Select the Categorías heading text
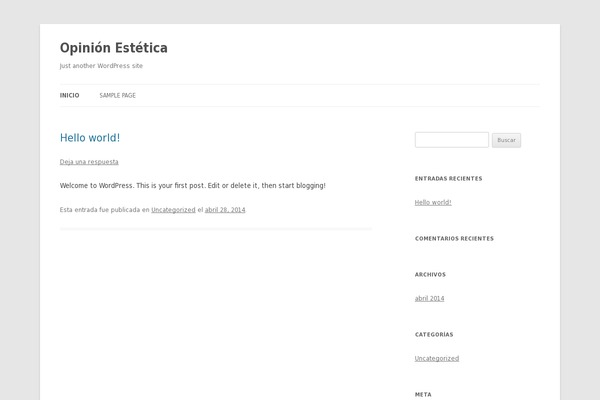 (434, 335)
